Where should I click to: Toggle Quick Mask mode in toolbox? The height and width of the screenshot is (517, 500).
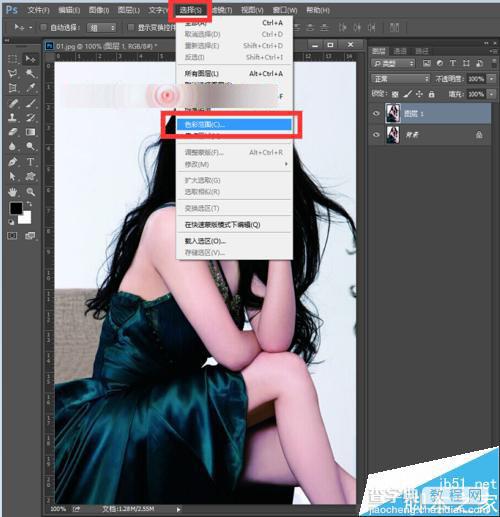click(x=12, y=236)
